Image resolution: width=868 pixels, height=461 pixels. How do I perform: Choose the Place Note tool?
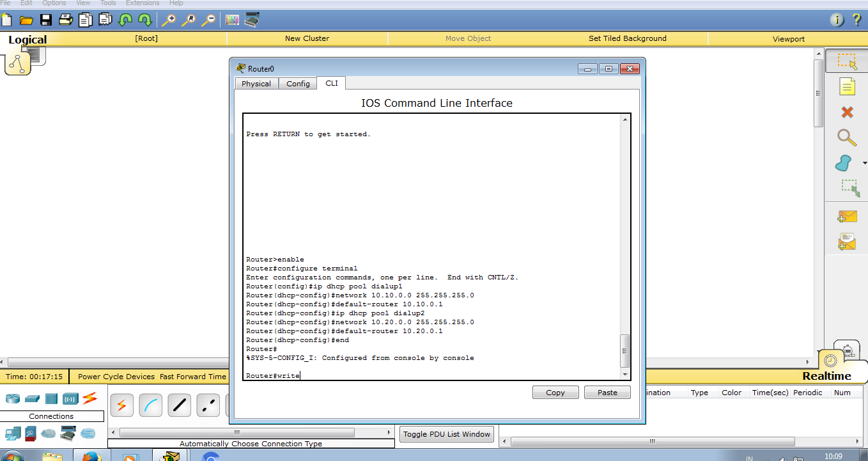pyautogui.click(x=847, y=86)
